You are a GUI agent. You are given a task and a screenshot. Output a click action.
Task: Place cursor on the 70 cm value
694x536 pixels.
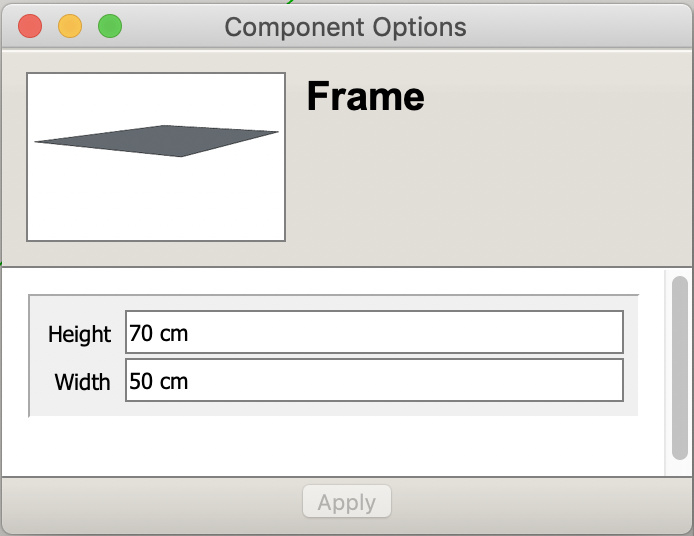(158, 333)
